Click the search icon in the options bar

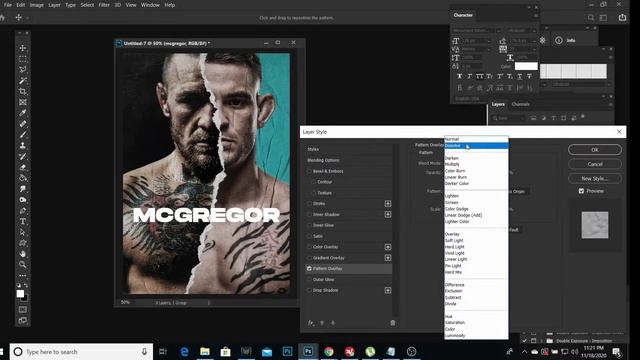[591, 18]
